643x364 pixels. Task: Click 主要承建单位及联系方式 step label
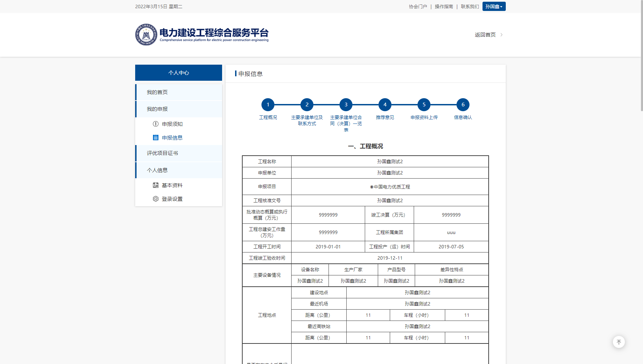(307, 120)
